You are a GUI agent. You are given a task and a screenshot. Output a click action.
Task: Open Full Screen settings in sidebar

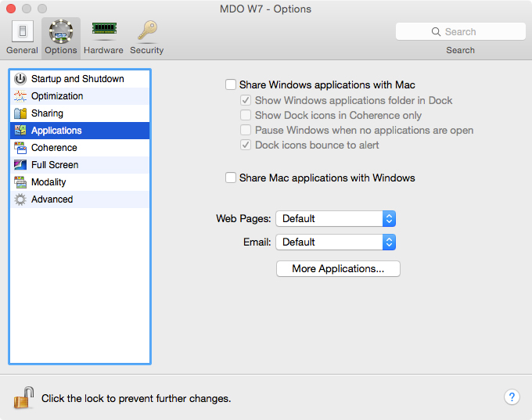(x=55, y=165)
